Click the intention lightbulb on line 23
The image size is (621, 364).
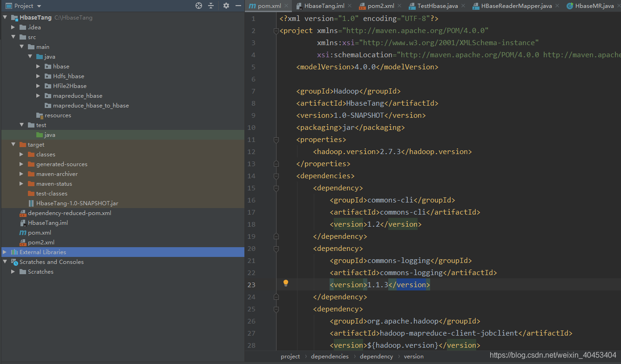coord(286,283)
